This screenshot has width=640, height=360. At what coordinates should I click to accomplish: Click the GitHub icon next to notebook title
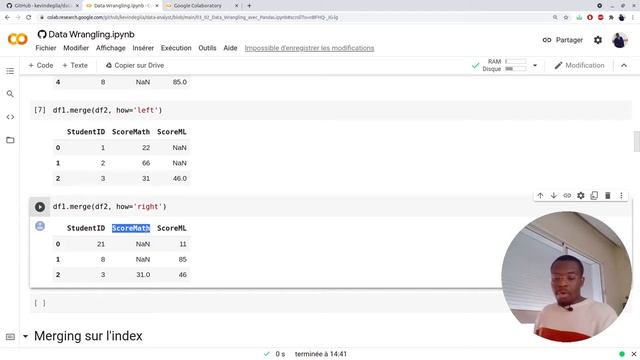pos(42,34)
